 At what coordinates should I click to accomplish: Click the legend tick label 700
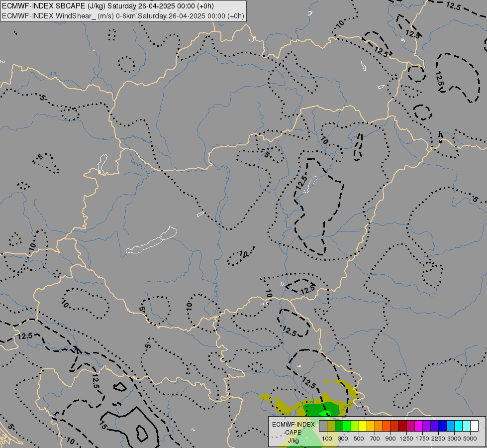375,439
